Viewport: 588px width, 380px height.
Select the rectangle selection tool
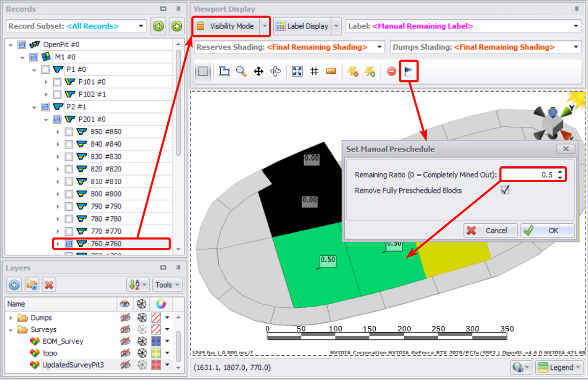tap(203, 71)
